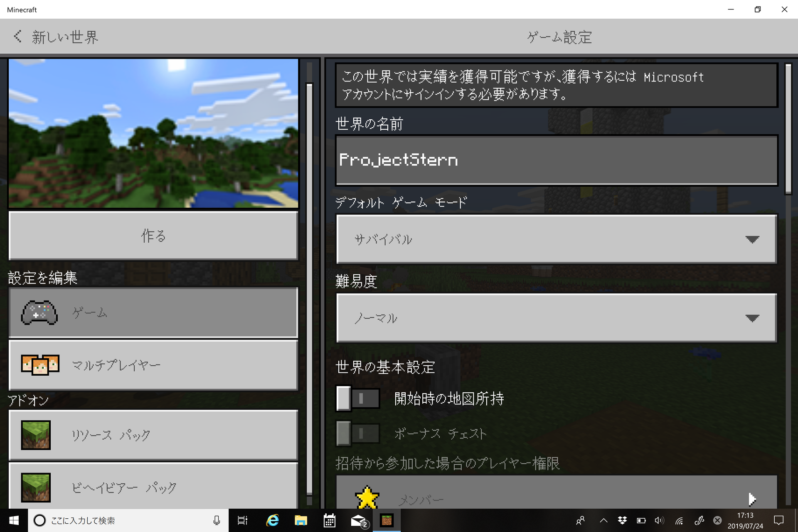Click the yellow star icon beside メンバー
This screenshot has width=798, height=532.
367,497
